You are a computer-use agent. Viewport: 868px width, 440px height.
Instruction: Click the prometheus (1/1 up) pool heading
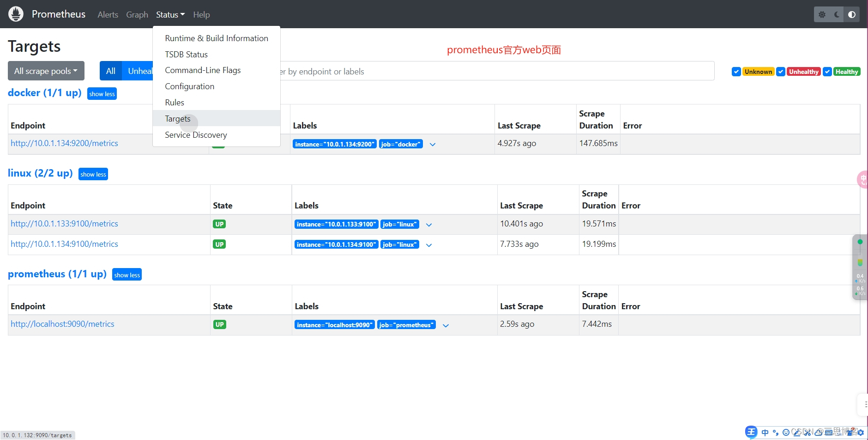57,274
